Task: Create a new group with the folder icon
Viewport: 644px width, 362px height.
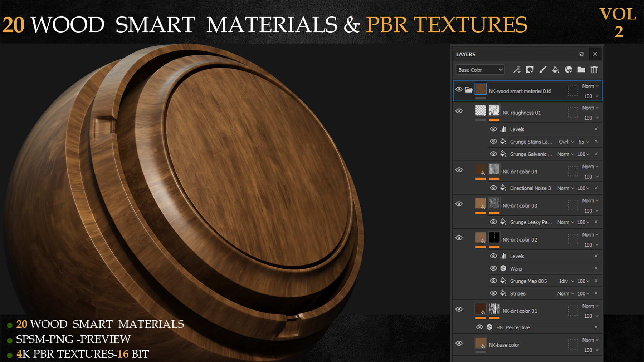Action: pyautogui.click(x=581, y=70)
